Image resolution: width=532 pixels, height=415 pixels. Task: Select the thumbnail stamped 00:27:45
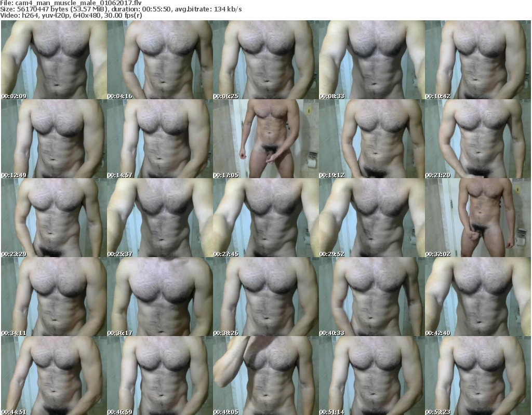coord(265,218)
